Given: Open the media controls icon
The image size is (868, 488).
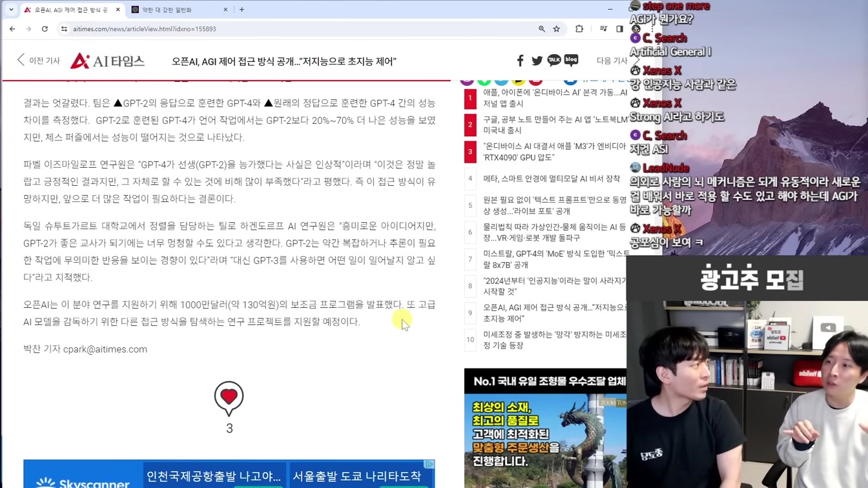Looking at the screenshot, I should click(x=603, y=29).
